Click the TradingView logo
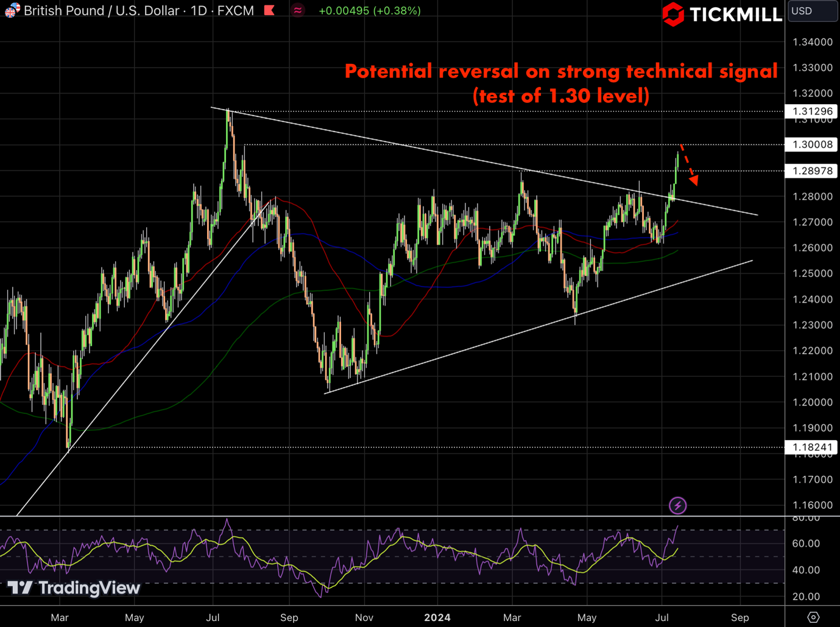 coord(74,587)
